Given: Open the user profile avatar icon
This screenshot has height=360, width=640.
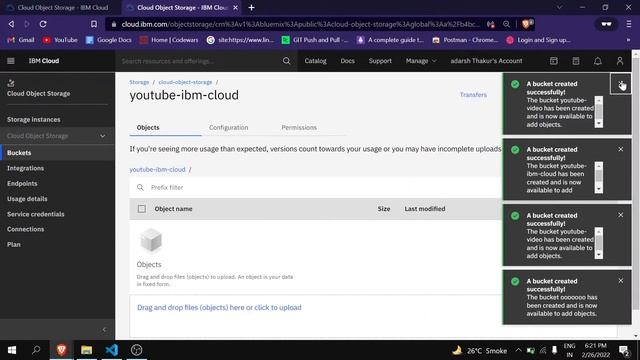Looking at the screenshot, I should click(620, 61).
